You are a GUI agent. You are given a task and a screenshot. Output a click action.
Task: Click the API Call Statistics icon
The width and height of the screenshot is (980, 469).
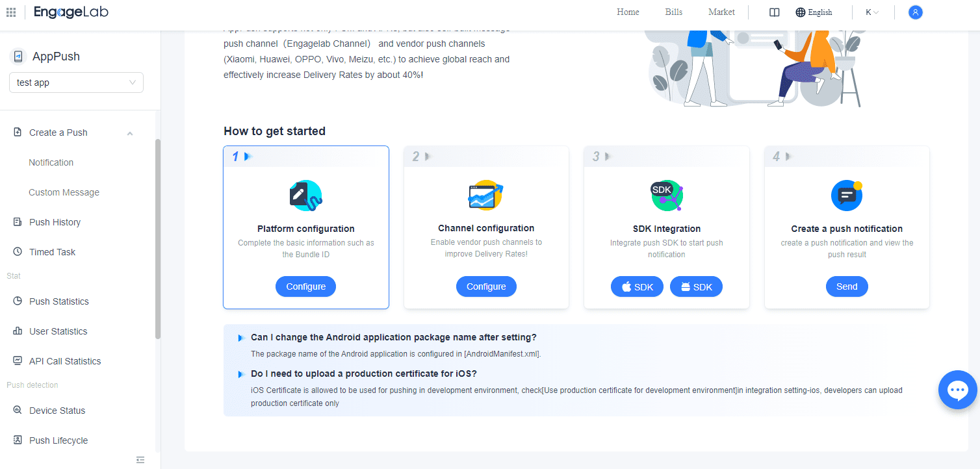18,361
